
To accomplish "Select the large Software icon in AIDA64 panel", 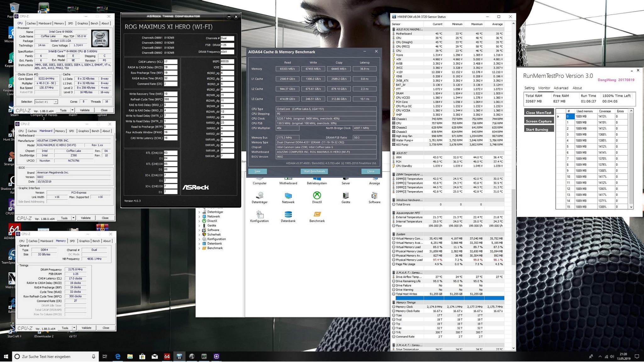I will coord(374,195).
